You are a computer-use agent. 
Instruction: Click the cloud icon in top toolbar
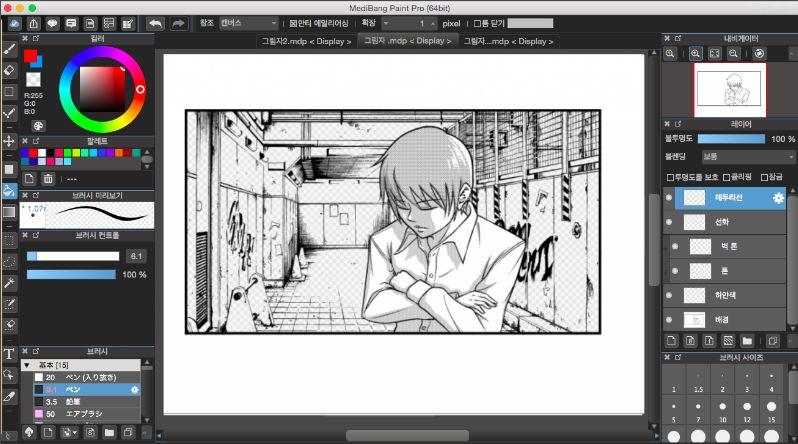pos(14,23)
